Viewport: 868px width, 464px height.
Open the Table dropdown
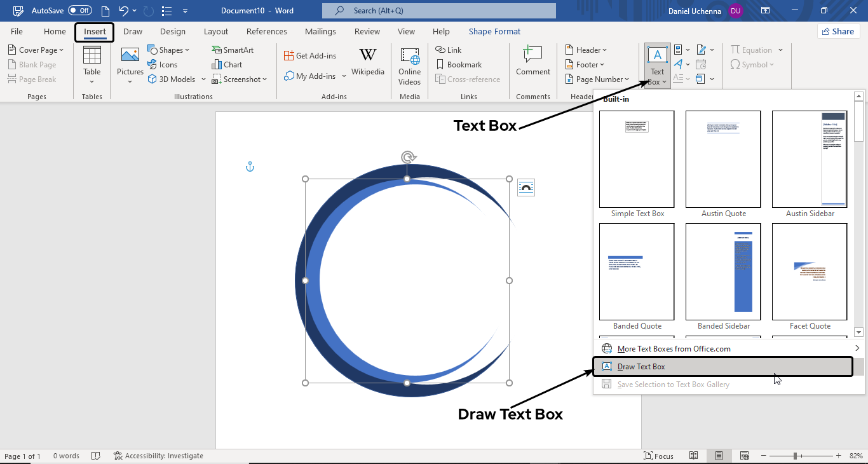[92, 65]
